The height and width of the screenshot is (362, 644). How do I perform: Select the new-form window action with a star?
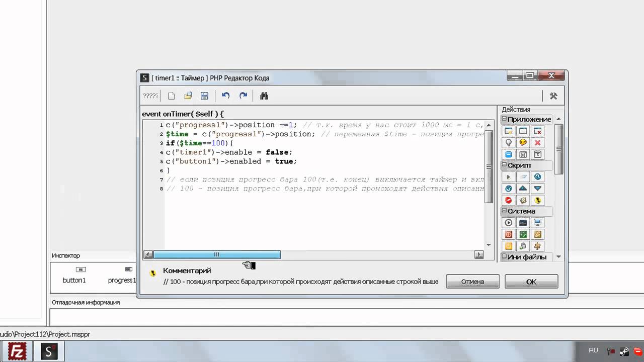[509, 131]
